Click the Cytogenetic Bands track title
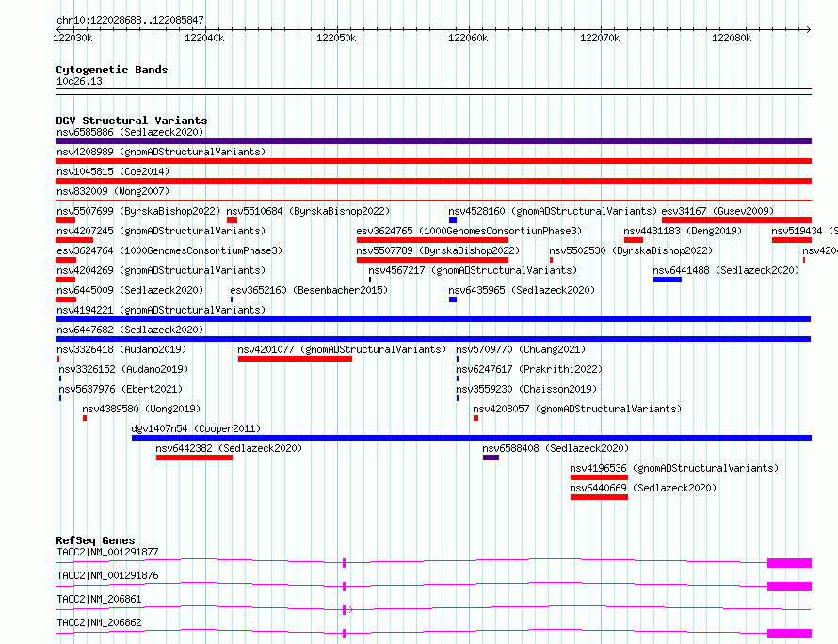The width and height of the screenshot is (838, 644). 112,70
